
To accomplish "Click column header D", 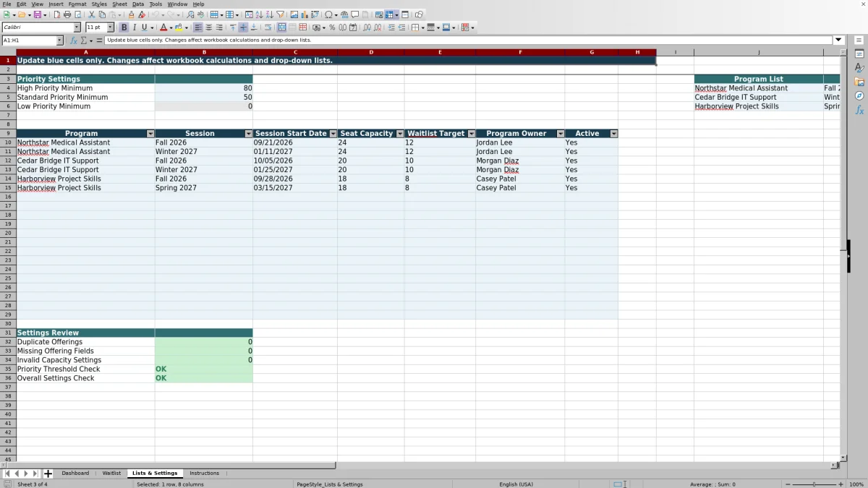I will point(371,52).
